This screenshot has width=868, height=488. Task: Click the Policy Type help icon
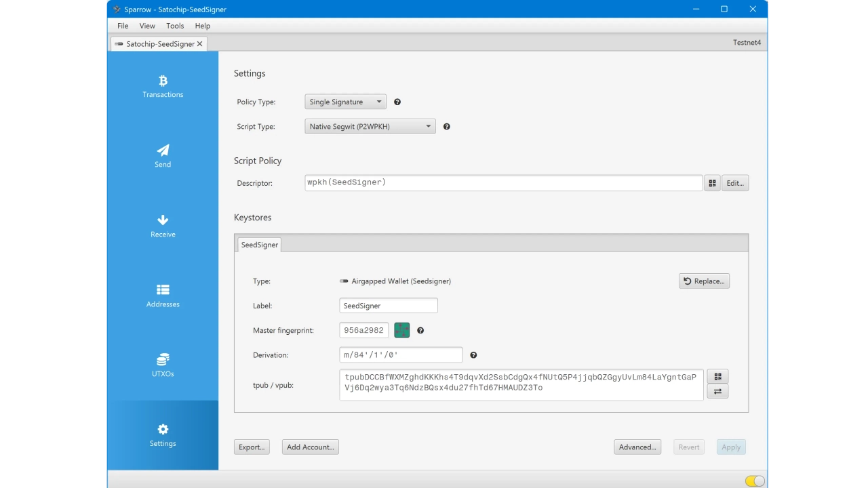click(397, 102)
